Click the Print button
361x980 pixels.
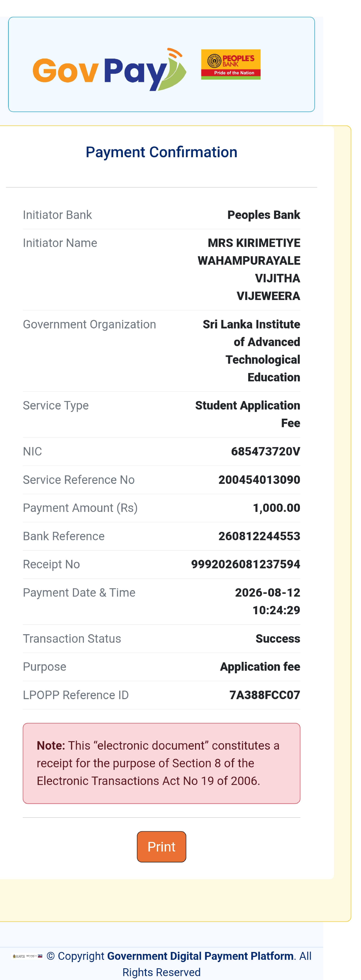(x=162, y=847)
